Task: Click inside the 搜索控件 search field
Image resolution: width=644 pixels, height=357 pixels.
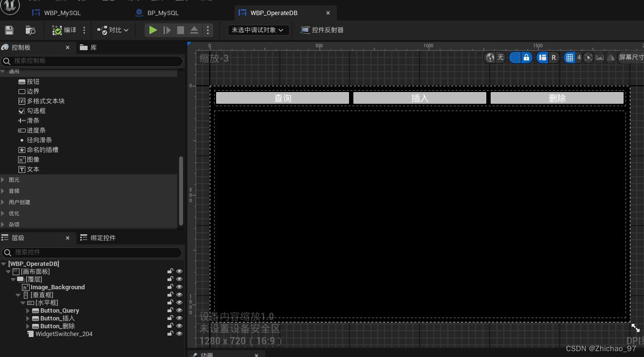Action: 92,252
